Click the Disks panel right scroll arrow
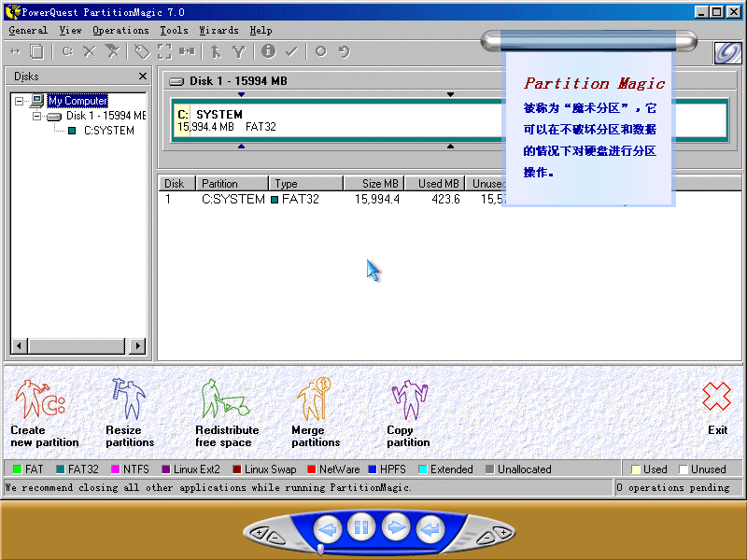The height and width of the screenshot is (560, 747). click(x=137, y=345)
